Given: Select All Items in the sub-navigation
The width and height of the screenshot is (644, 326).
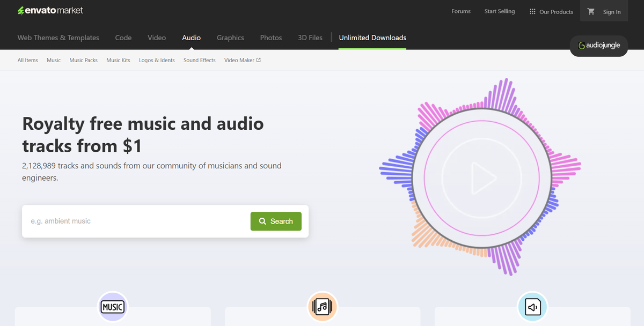Looking at the screenshot, I should (28, 61).
